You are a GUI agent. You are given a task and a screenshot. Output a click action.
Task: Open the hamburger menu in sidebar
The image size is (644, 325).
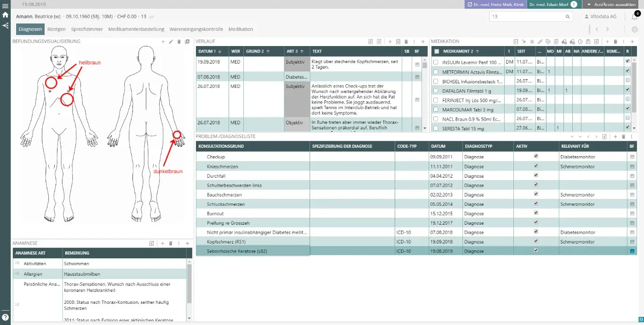(x=5, y=6)
